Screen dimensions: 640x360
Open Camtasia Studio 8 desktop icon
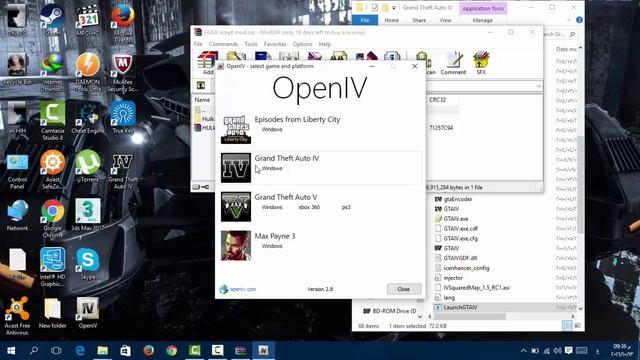pyautogui.click(x=52, y=120)
